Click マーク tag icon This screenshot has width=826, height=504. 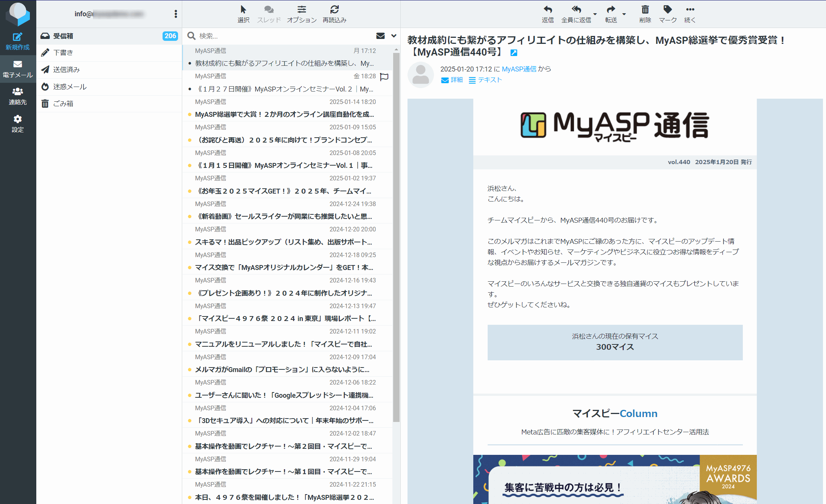tap(668, 14)
